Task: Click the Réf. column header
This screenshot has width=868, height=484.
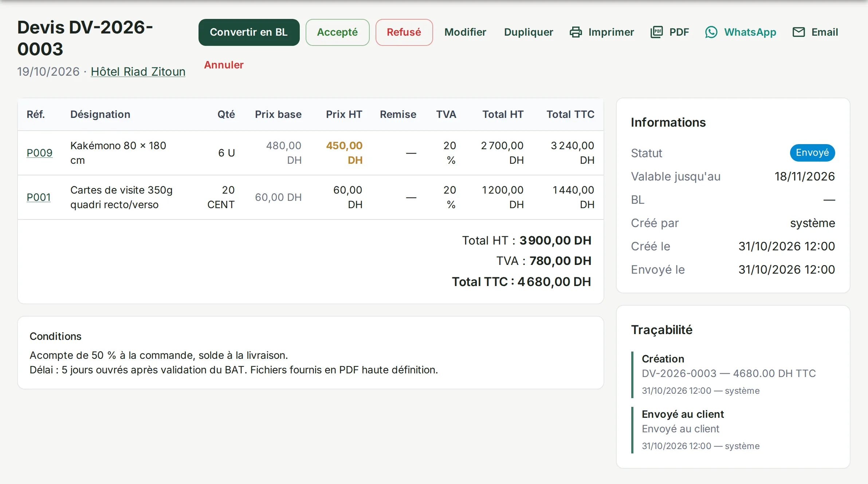Action: pos(36,114)
